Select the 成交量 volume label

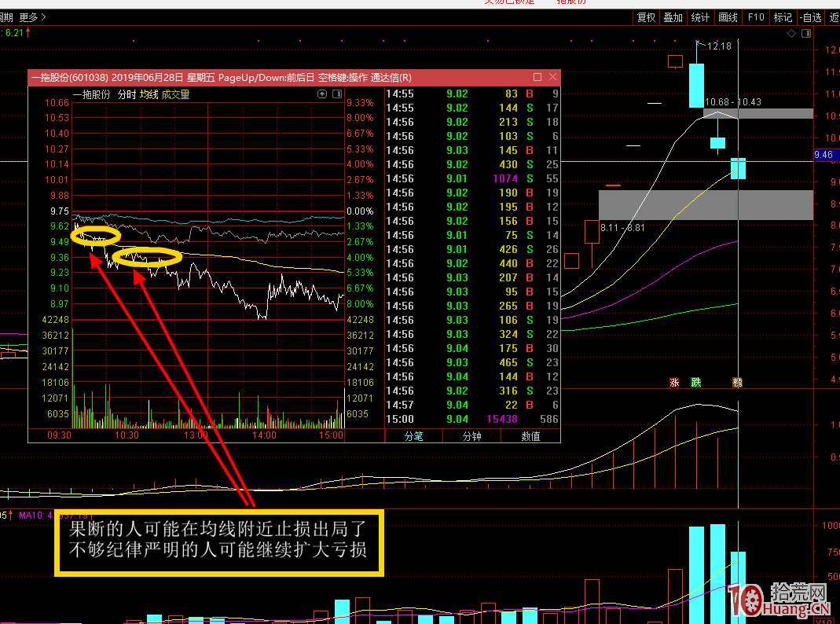[x=176, y=95]
